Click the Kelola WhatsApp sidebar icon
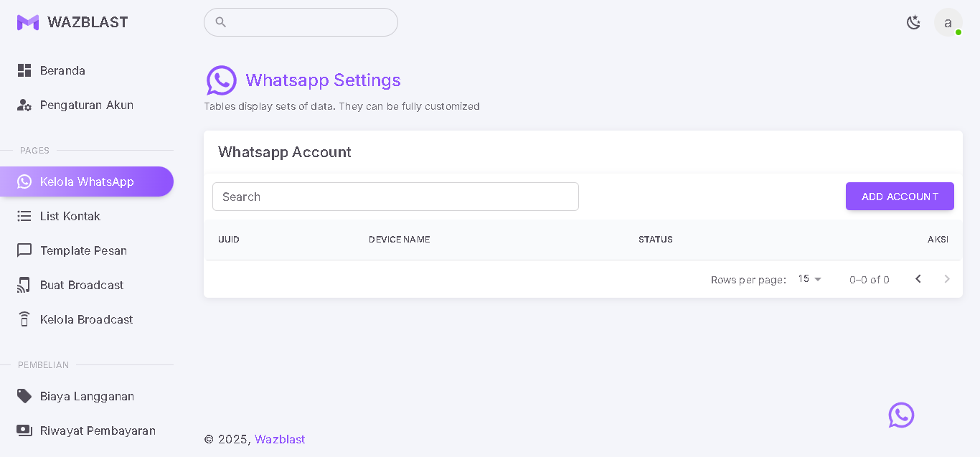 pos(24,182)
